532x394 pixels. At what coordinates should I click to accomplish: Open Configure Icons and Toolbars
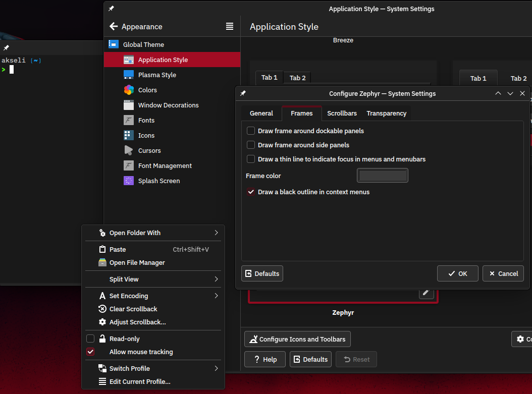pos(298,339)
